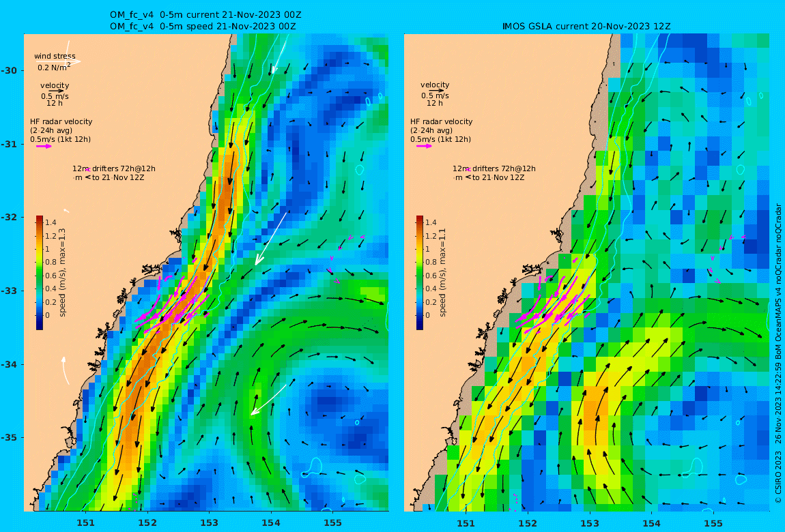785x532 pixels.
Task: Click tick value 1.2 on right color bar
Action: click(431, 235)
